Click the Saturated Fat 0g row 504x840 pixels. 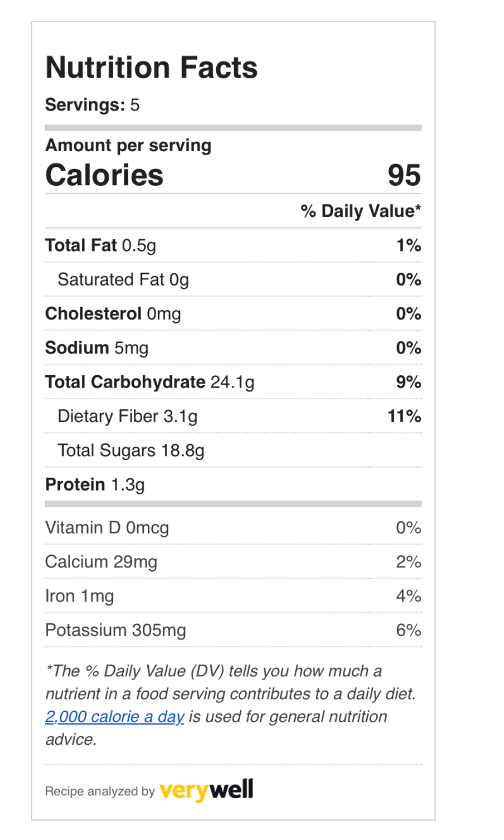point(233,279)
